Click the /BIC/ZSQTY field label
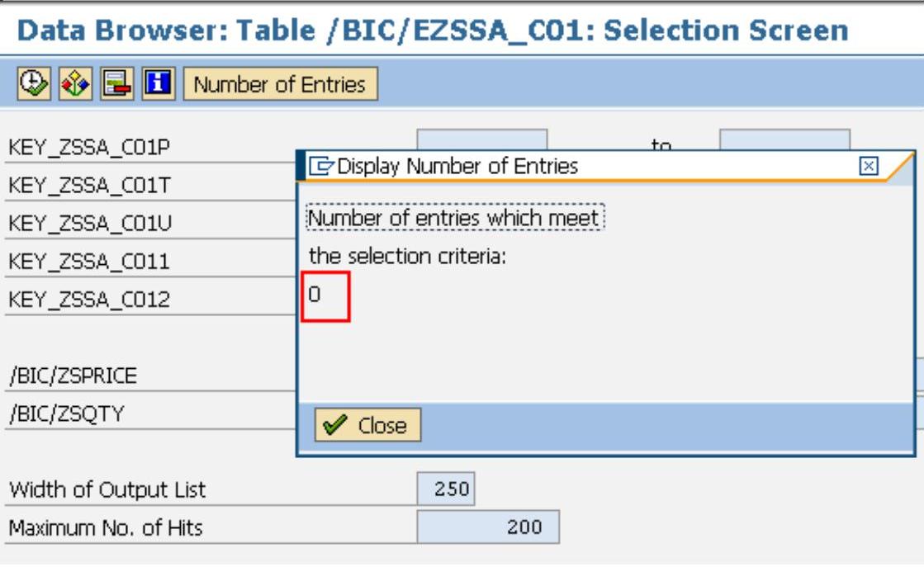Image resolution: width=924 pixels, height=567 pixels. (x=65, y=413)
